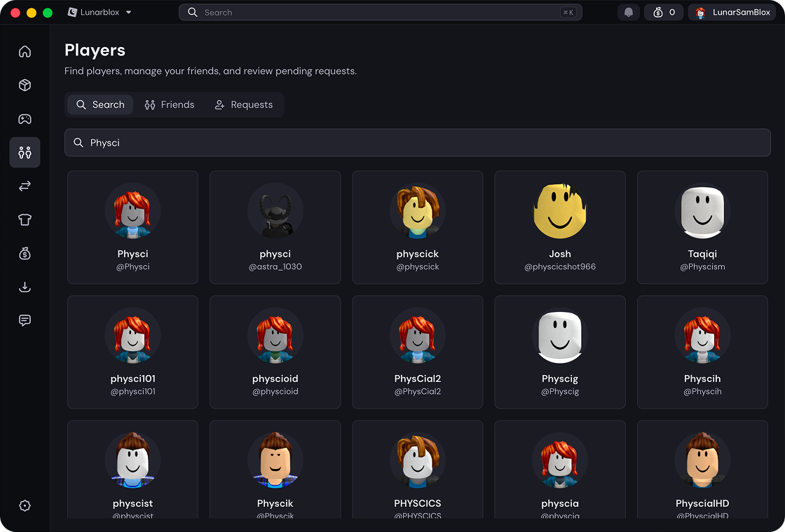Screen dimensions: 785x532
Task: Open the Physcih player card
Action: [702, 352]
